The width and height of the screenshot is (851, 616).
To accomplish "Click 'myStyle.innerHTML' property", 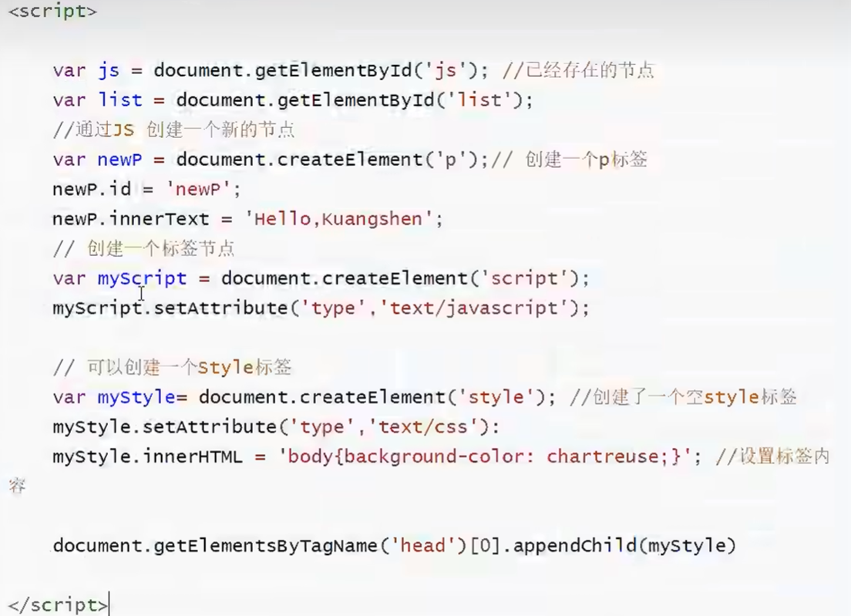I will 148,456.
